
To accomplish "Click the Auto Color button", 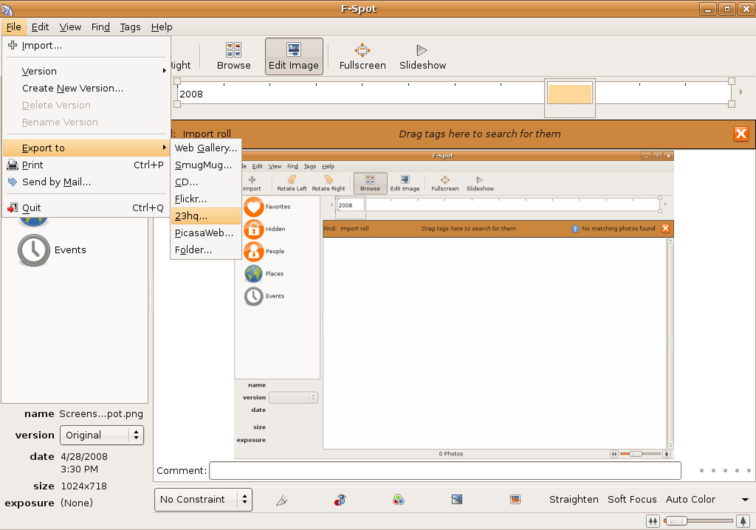I will tap(690, 499).
